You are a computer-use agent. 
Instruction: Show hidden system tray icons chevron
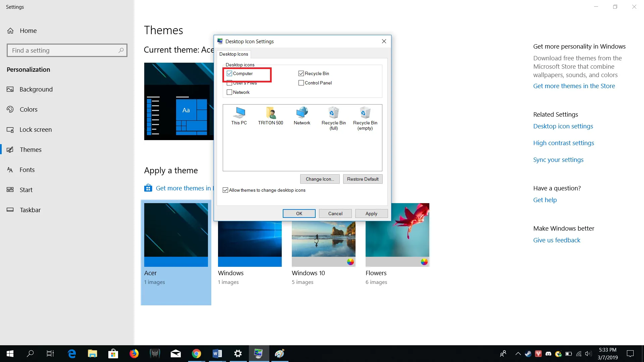(518, 354)
